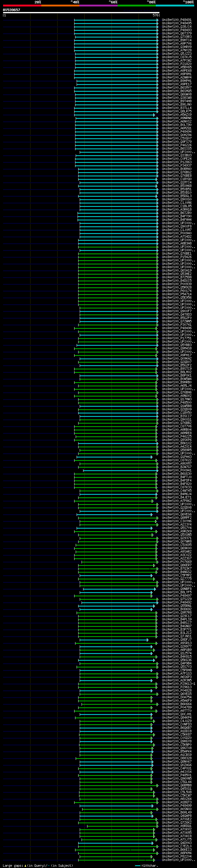Click the cyan ~100% identity legend segment
This screenshot has width=197, height=868.
tap(175, 6)
